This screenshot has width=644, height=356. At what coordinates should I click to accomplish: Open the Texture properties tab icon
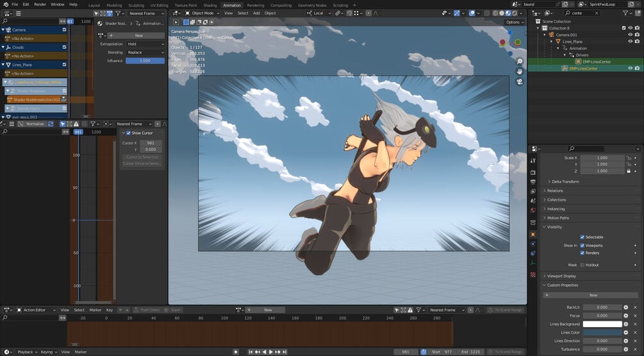[533, 274]
